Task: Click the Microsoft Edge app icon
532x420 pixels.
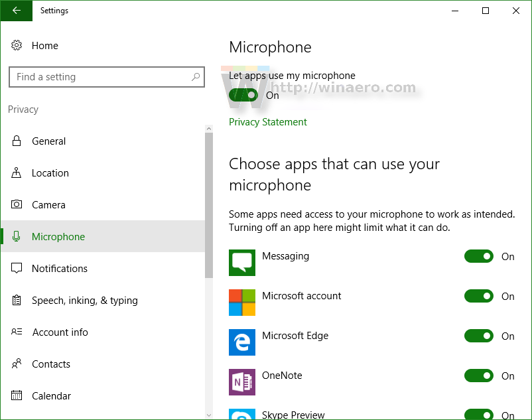Action: (242, 342)
